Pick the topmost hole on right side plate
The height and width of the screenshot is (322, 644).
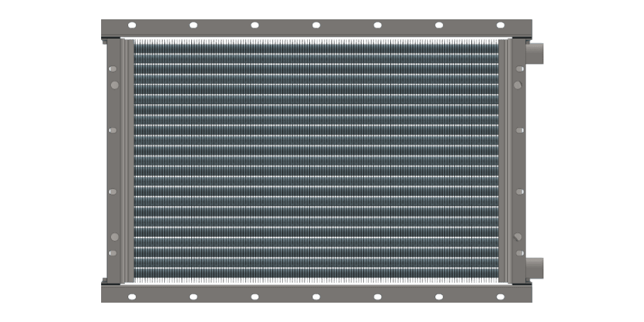(x=519, y=68)
